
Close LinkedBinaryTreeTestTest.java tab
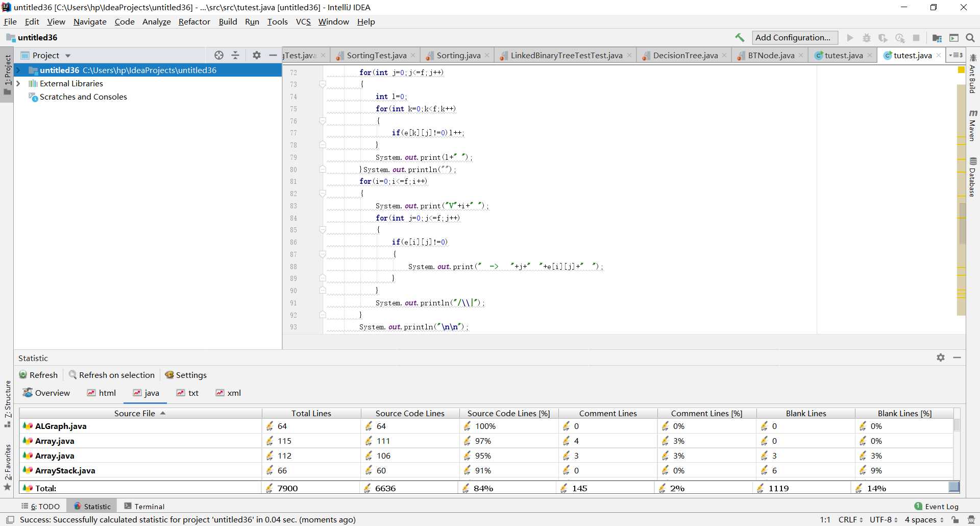point(629,55)
